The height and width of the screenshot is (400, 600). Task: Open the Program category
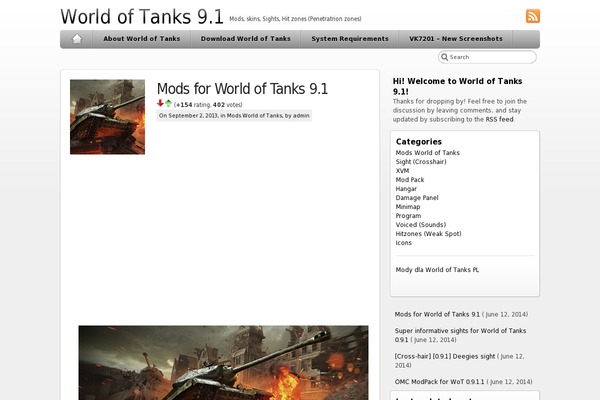tap(408, 216)
